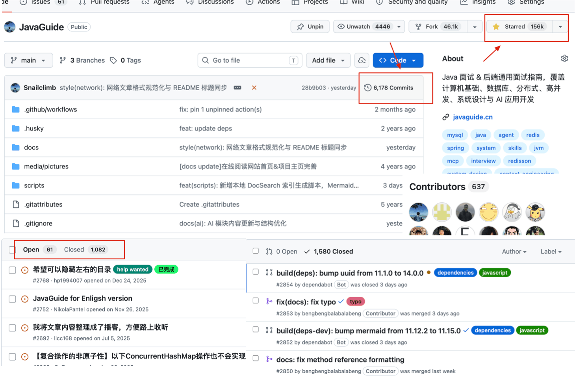Click dependencies label on bump uuid PR
Viewport: 575px width, 392px height.
(455, 273)
